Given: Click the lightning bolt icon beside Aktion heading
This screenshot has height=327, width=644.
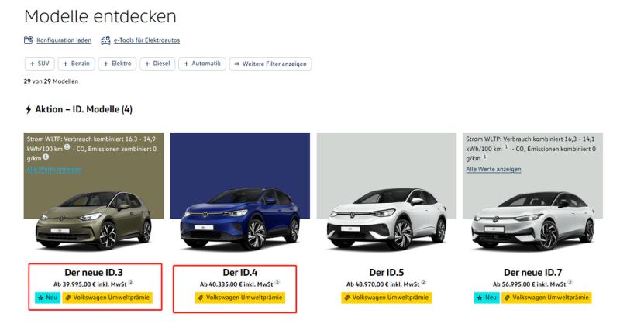Looking at the screenshot, I should click(29, 109).
